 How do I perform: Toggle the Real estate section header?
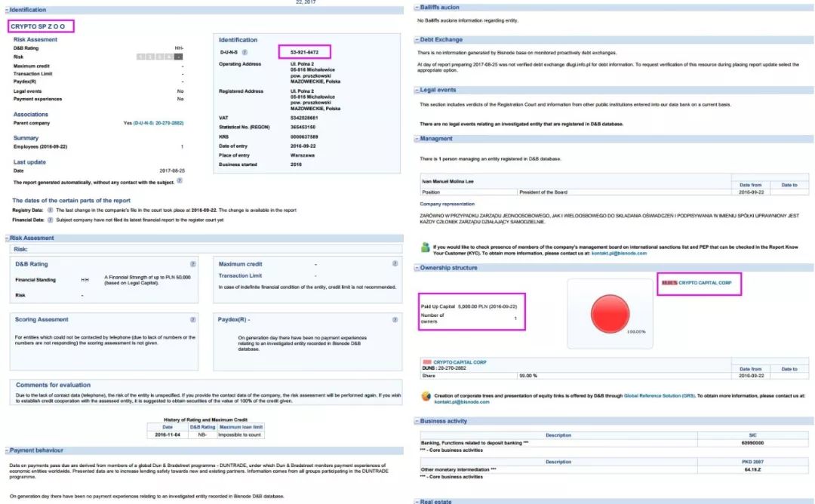pyautogui.click(x=614, y=501)
